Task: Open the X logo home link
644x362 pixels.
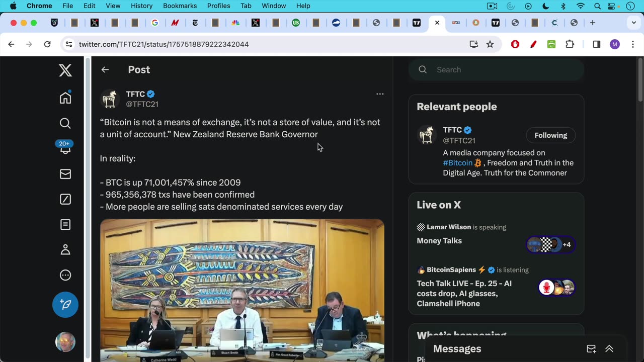Action: 65,70
